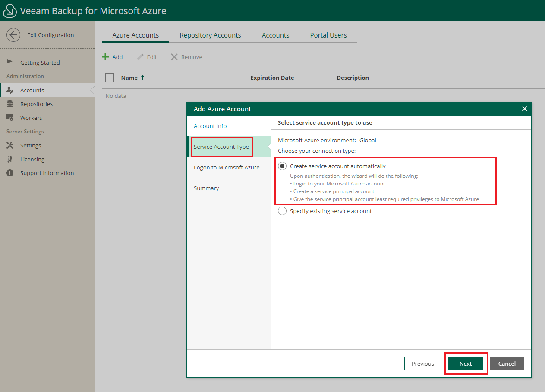The image size is (545, 392).
Task: Open Getting Started in sidebar
Action: click(x=47, y=63)
